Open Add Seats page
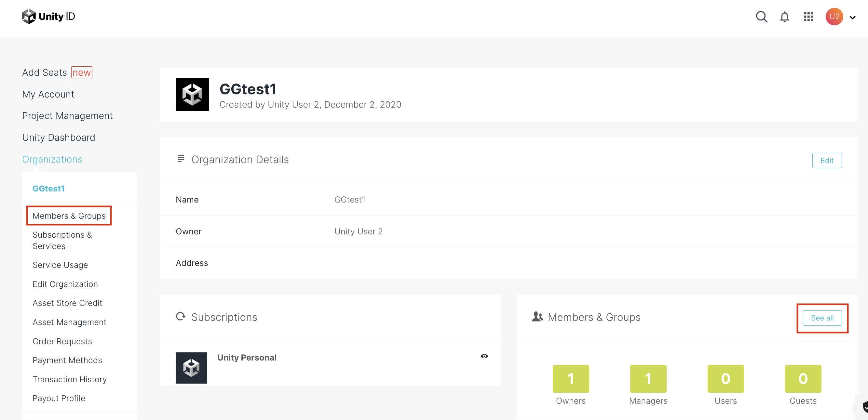 click(x=45, y=72)
